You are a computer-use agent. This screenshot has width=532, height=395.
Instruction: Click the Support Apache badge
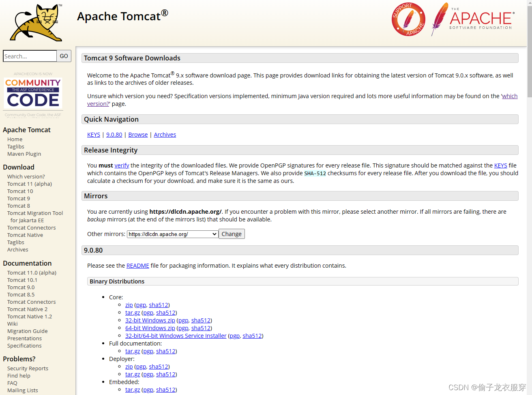408,19
